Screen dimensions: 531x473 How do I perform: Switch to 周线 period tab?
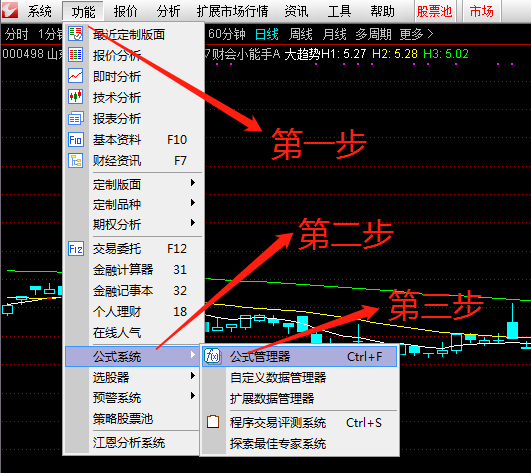(300, 34)
